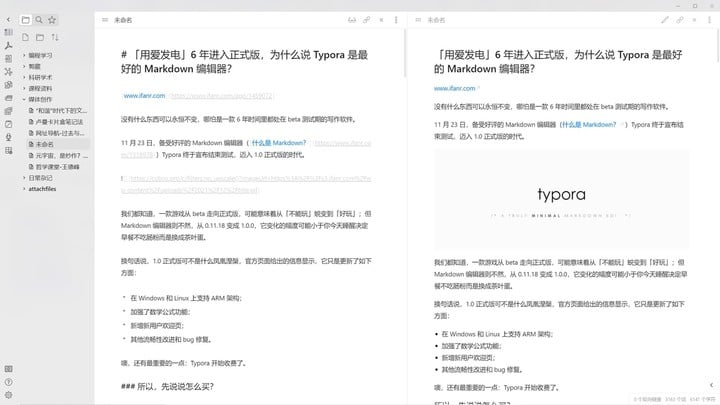Open the search tab in the sidebar
This screenshot has width=720, height=405.
[x=39, y=20]
